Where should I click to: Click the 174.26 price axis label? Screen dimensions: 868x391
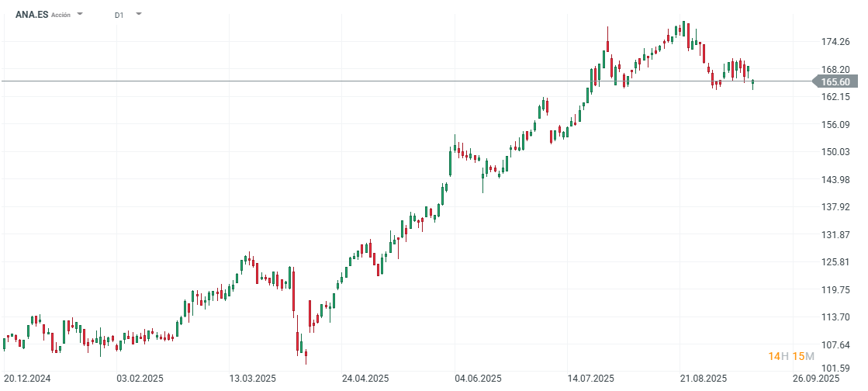[x=835, y=42]
